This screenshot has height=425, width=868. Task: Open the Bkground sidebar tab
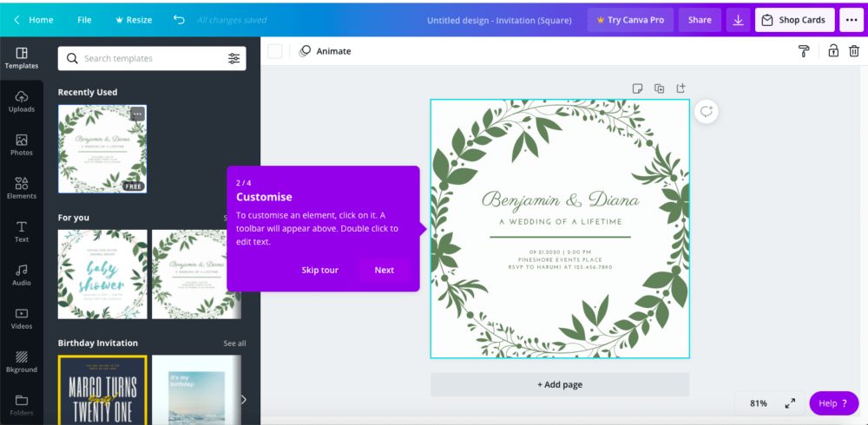click(22, 363)
